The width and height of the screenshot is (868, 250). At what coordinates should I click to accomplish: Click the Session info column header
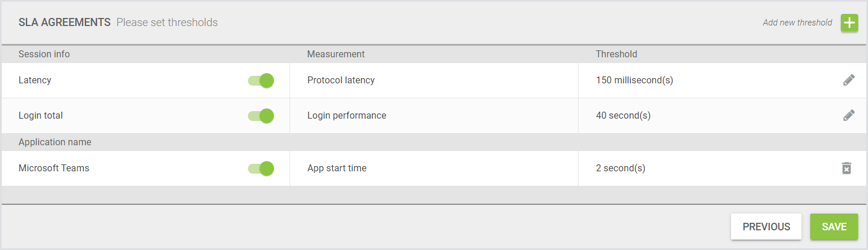pos(44,54)
